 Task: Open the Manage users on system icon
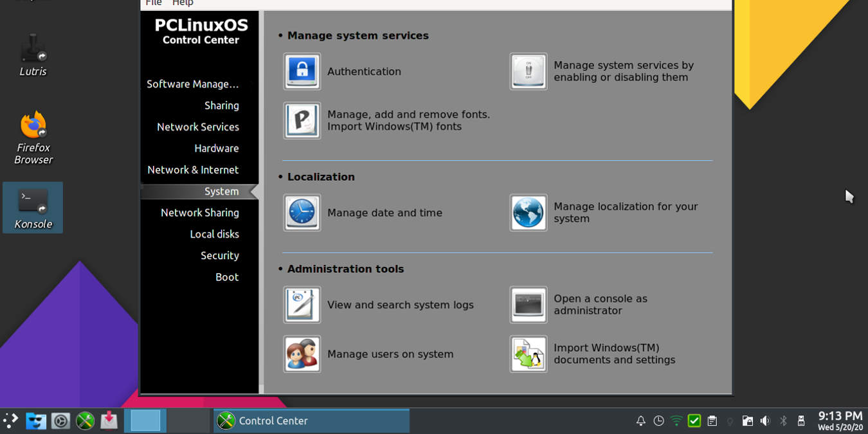[x=302, y=354]
